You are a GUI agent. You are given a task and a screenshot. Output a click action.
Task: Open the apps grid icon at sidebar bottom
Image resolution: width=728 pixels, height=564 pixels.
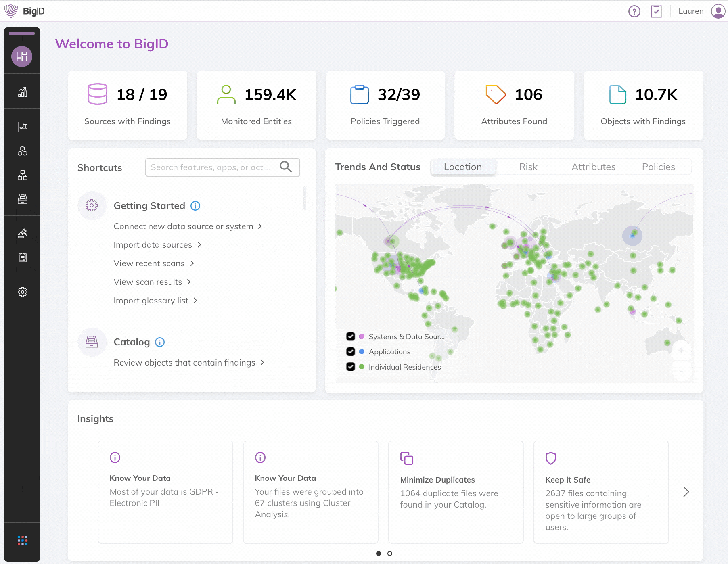[23, 541]
